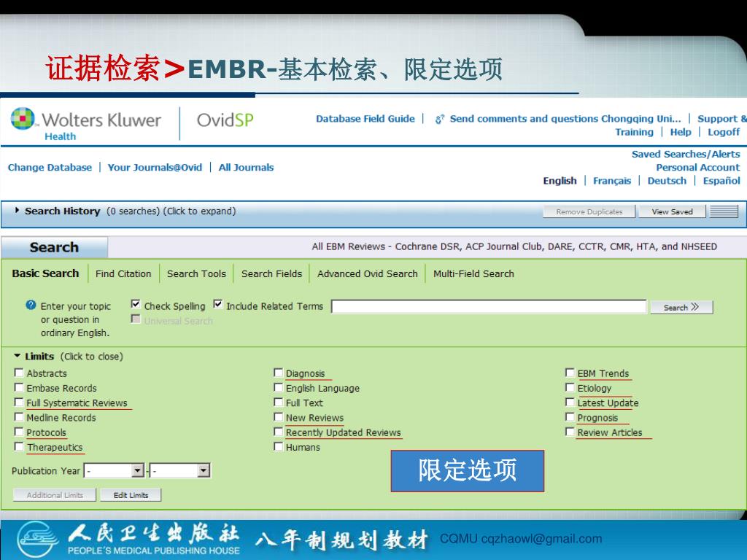747x560 pixels.
Task: Open the Search Fields tab
Action: [x=271, y=274]
